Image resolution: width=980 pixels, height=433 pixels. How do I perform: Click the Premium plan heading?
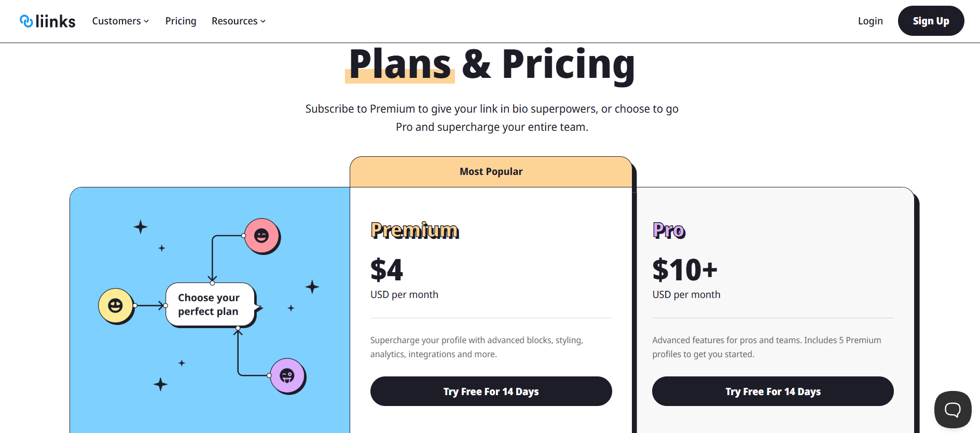tap(414, 230)
